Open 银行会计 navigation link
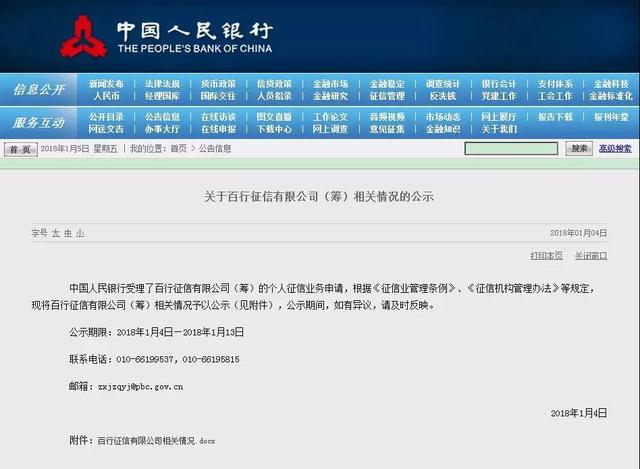The width and height of the screenshot is (640, 469). pos(499,84)
